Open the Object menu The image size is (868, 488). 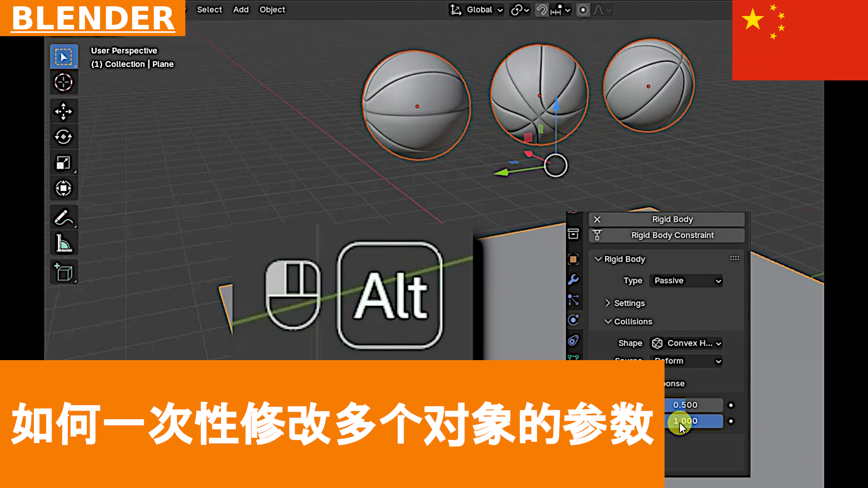[x=272, y=9]
